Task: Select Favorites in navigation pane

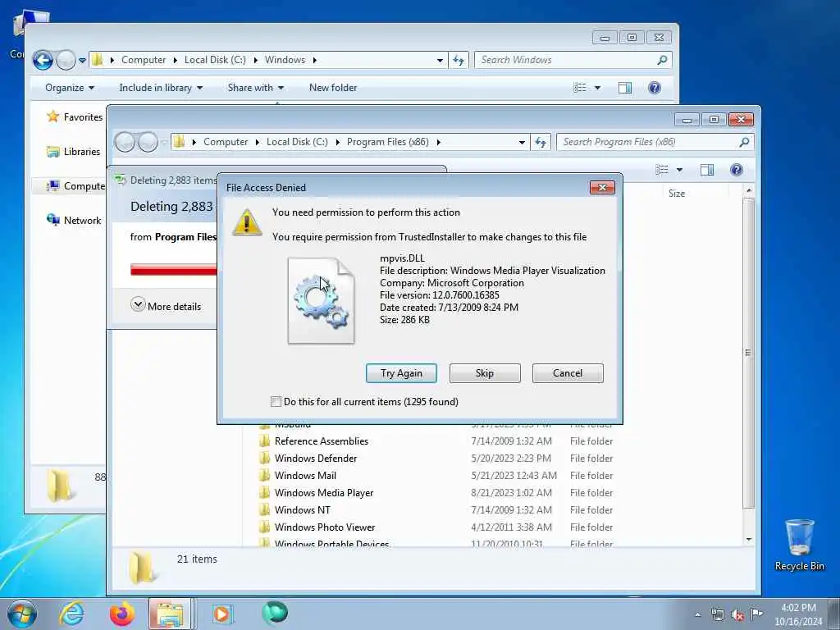Action: 75,116
